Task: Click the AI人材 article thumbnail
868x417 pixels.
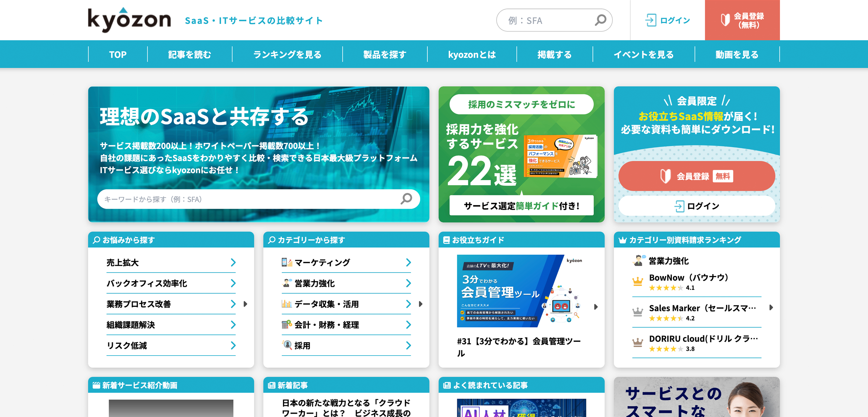Action: tap(521, 408)
